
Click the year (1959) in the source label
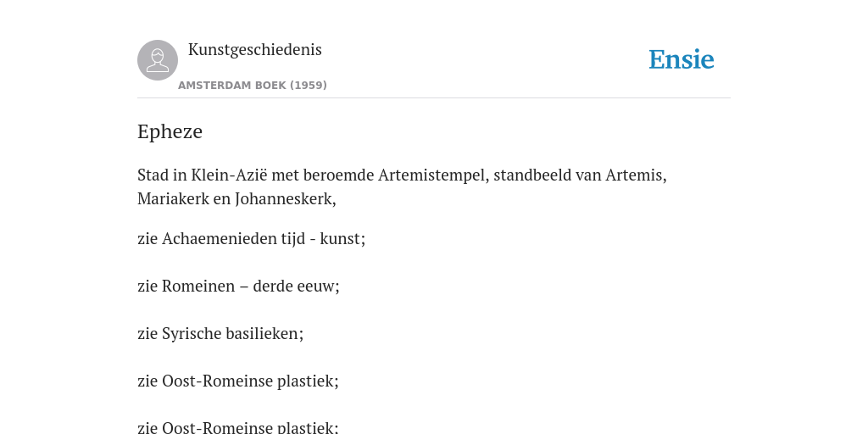pos(309,86)
